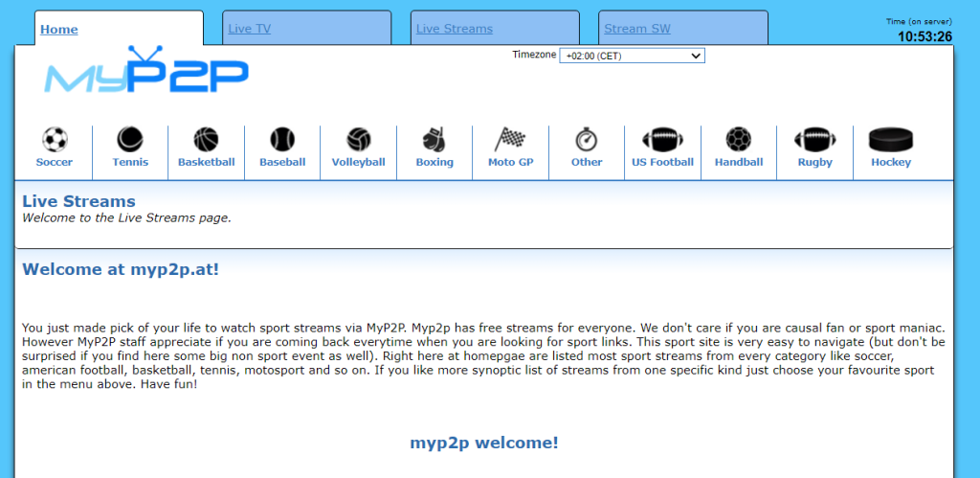Click 'Welcome to the Live Streams page.' text
Viewport: 980px width, 478px height.
pyautogui.click(x=127, y=218)
